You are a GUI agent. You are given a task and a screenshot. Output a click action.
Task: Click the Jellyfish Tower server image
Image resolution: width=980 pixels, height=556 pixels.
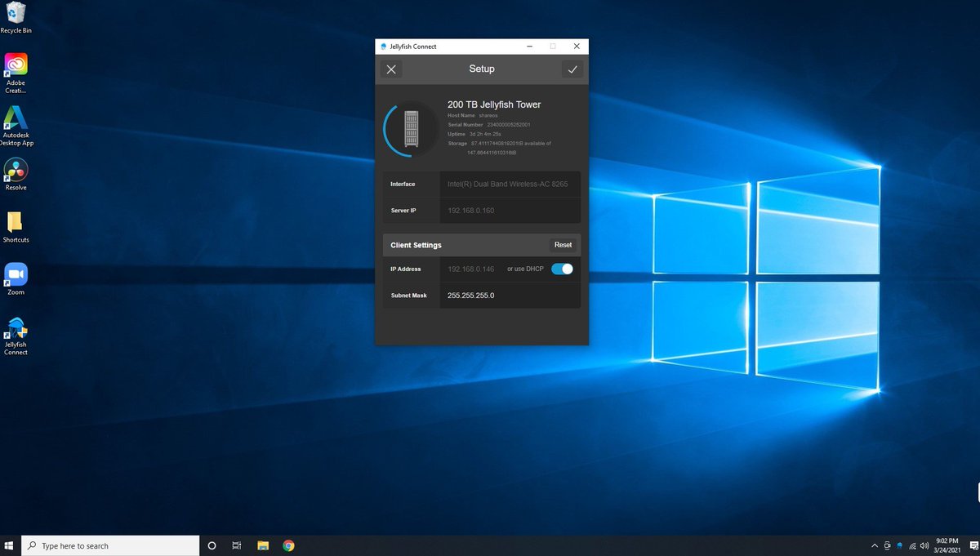(412, 129)
